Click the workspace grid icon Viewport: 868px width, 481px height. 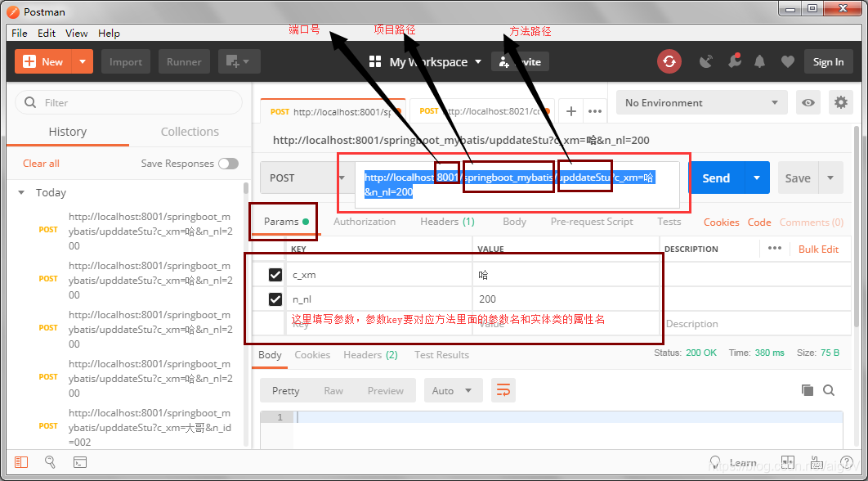[375, 62]
